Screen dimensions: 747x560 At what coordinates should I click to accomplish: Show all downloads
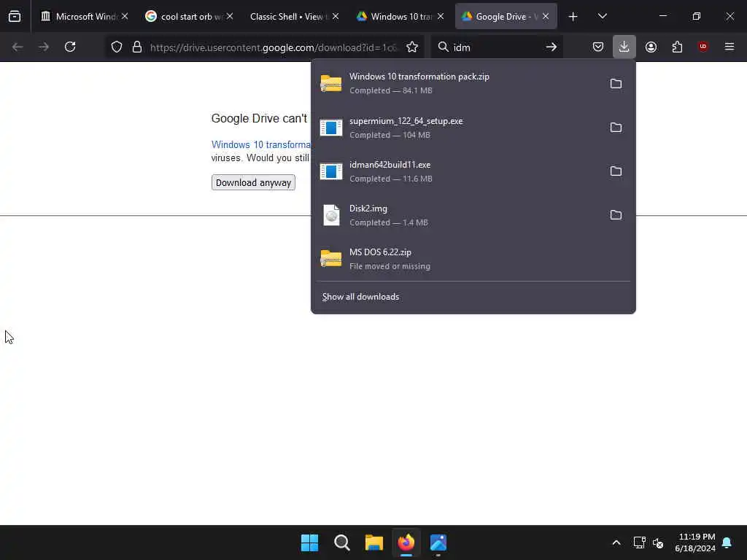(360, 297)
